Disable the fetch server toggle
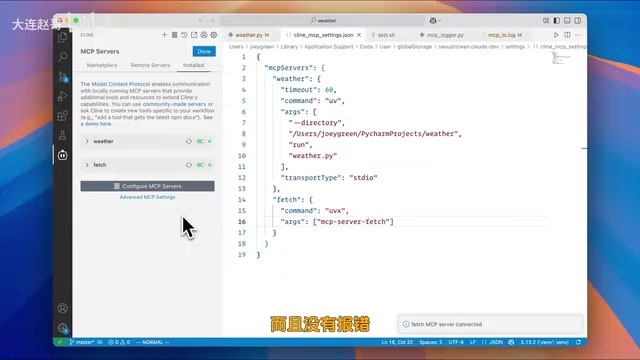Viewport: 640px width, 360px height. coord(200,165)
